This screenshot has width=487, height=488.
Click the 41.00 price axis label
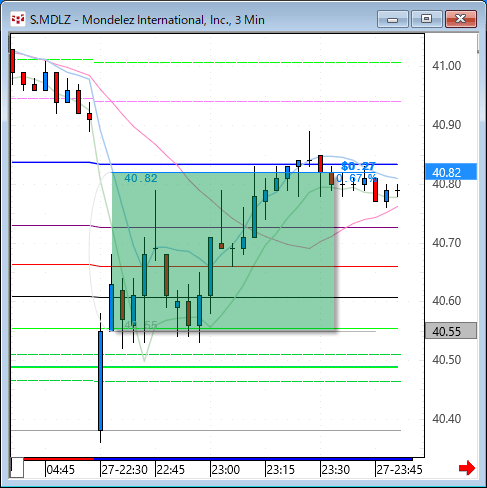(x=447, y=66)
